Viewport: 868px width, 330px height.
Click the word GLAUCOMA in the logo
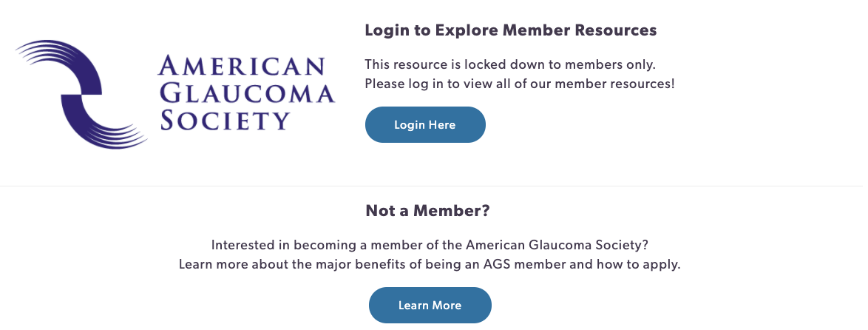tap(247, 94)
